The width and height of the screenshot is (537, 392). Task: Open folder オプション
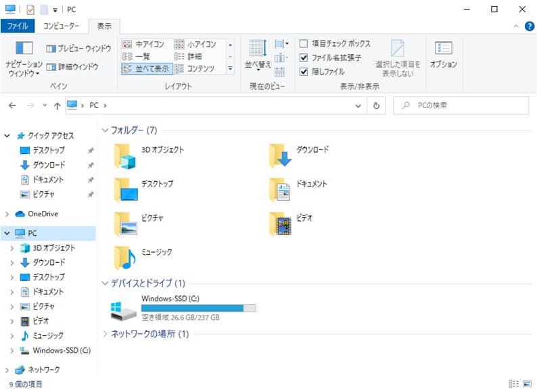click(444, 55)
